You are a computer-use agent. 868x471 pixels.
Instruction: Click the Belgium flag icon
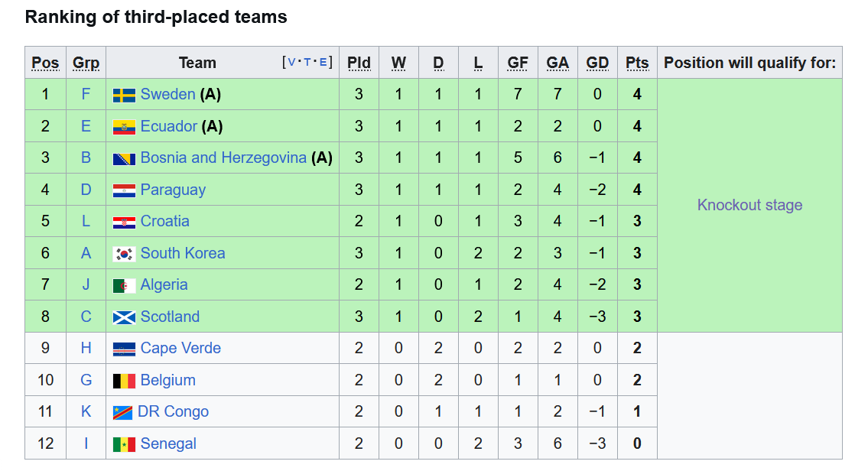pos(124,381)
